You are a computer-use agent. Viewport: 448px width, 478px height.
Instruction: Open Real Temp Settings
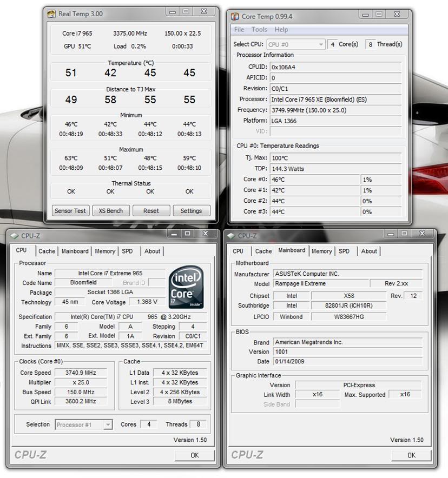(191, 211)
